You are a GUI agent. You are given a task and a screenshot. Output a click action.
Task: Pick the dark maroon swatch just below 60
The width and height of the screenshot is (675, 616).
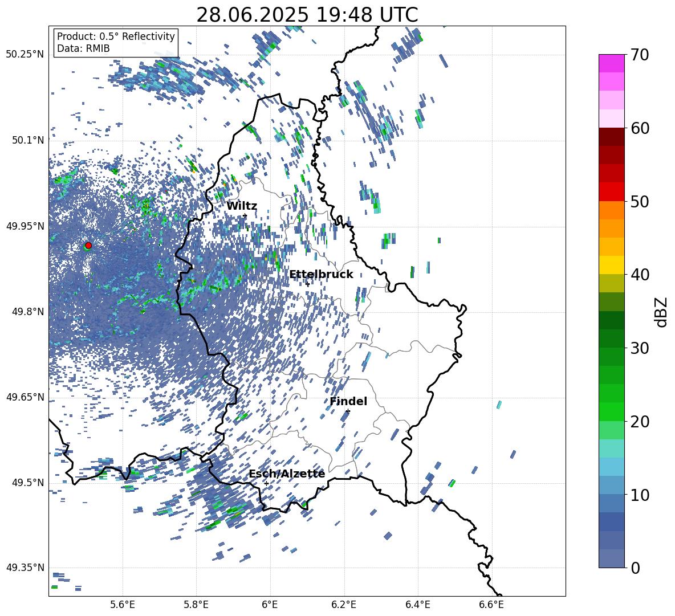(x=611, y=137)
